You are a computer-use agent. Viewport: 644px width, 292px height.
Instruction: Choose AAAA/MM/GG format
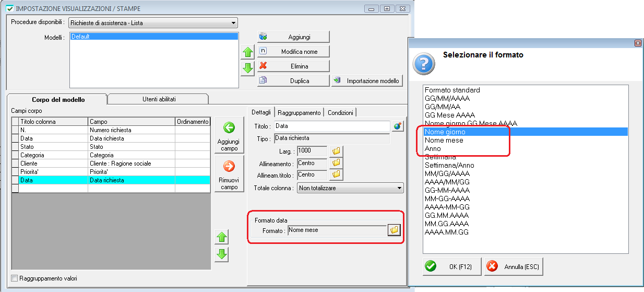coord(526,182)
